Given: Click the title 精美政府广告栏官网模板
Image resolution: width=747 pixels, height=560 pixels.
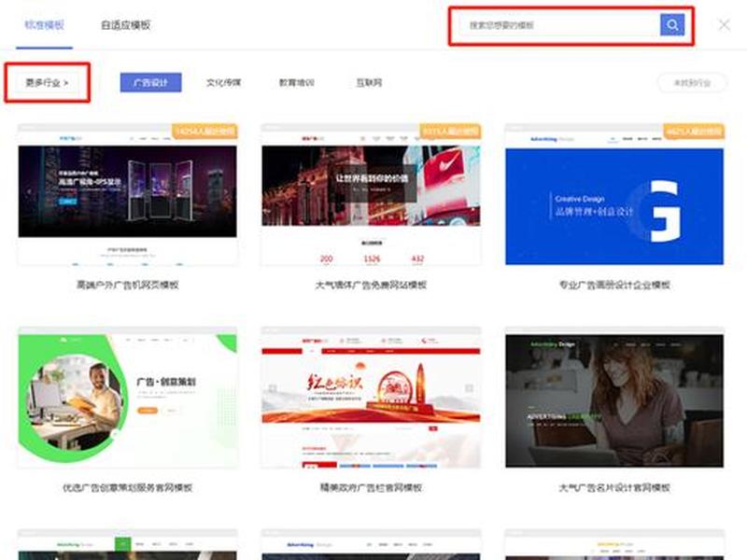Looking at the screenshot, I should [371, 487].
